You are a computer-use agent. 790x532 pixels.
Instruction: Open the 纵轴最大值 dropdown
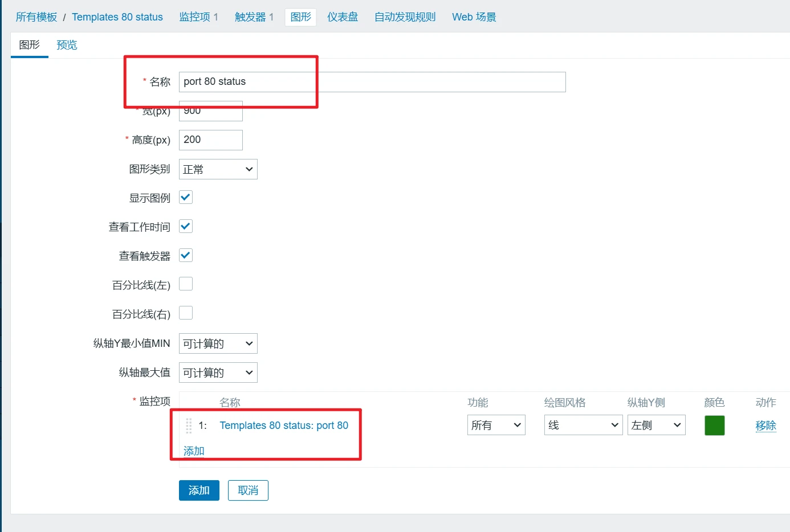point(218,373)
